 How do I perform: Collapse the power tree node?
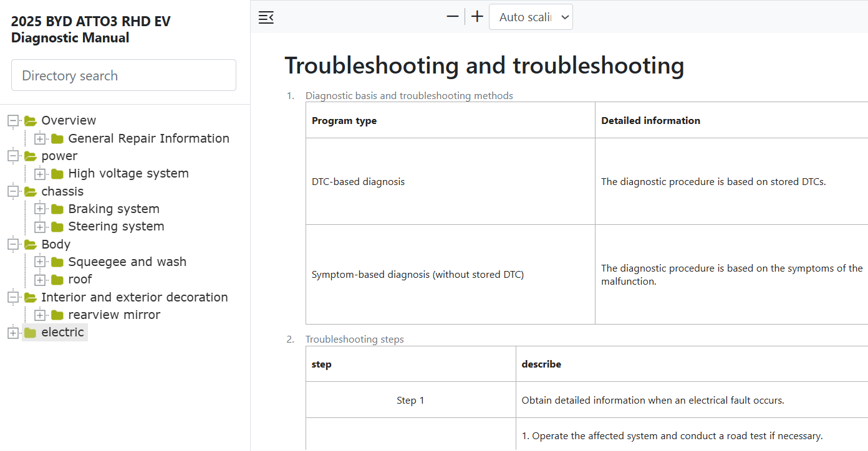tap(13, 156)
